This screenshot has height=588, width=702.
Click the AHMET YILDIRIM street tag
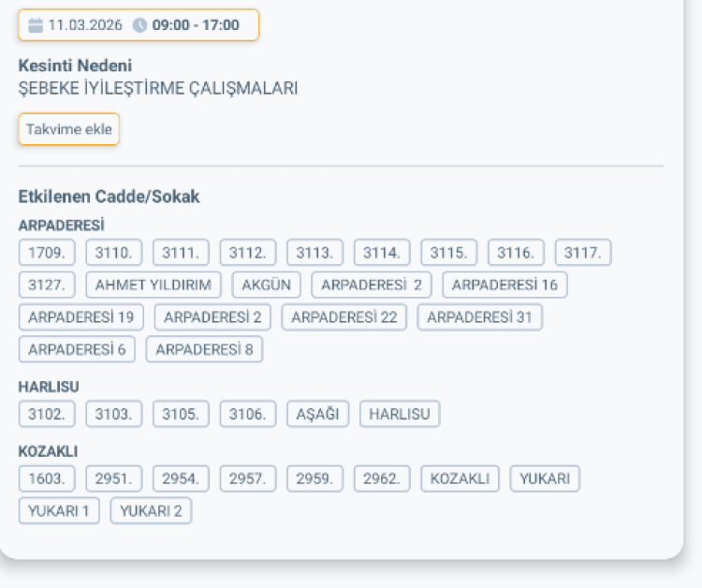tap(154, 285)
